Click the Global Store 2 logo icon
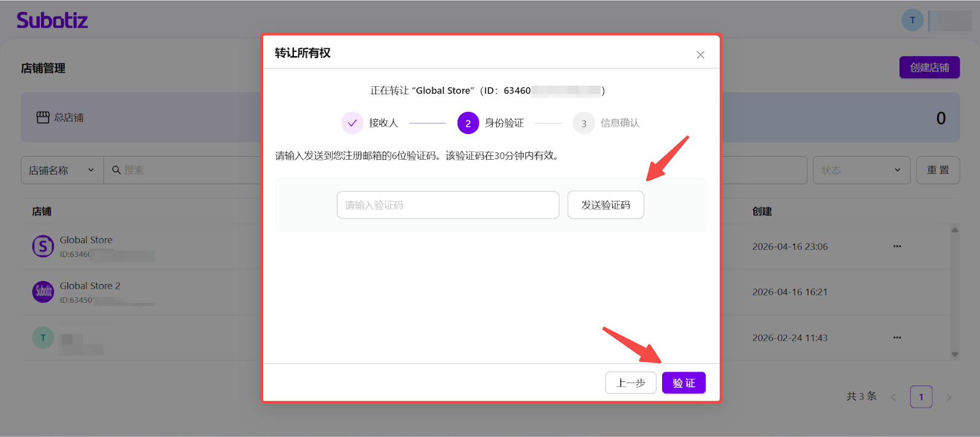The image size is (980, 437). 43,292
